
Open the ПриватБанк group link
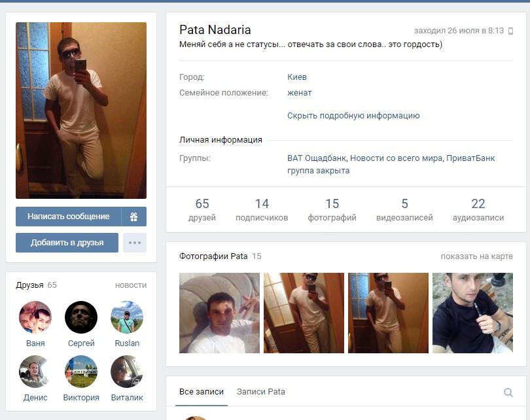470,158
